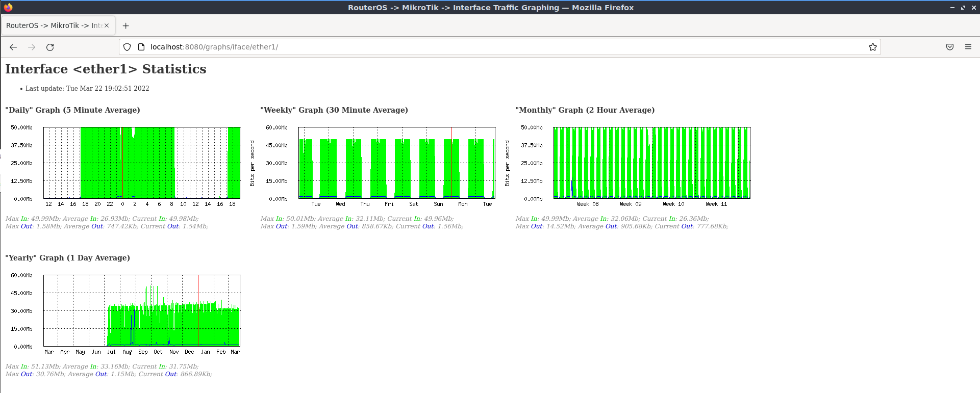Viewport: 980px width, 393px height.
Task: Click the Last update timestamp text
Action: [87, 88]
